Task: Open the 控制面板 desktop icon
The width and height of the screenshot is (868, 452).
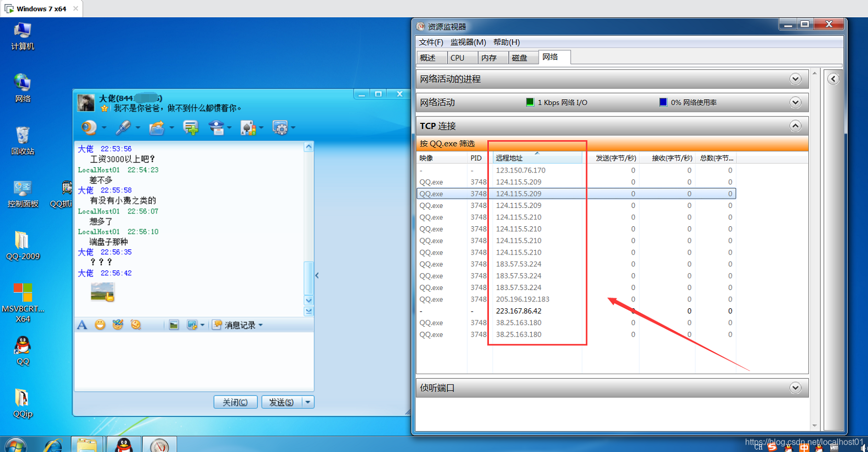Action: pos(22,194)
